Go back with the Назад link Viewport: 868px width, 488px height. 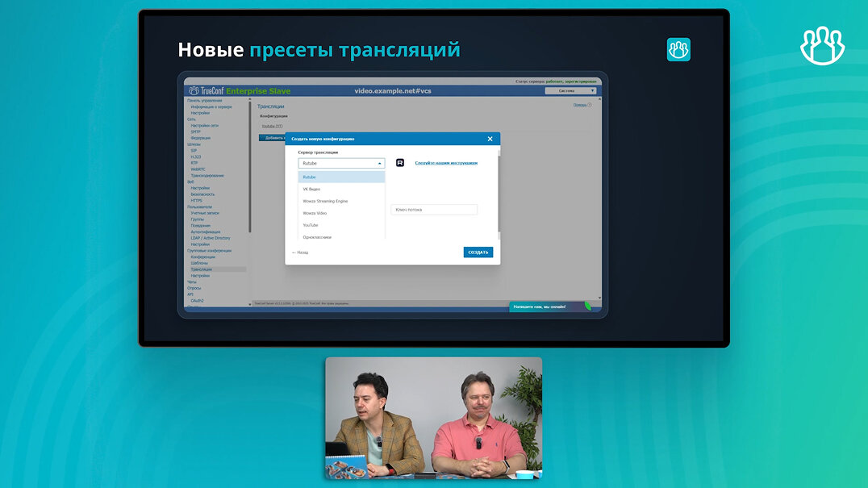pos(300,252)
